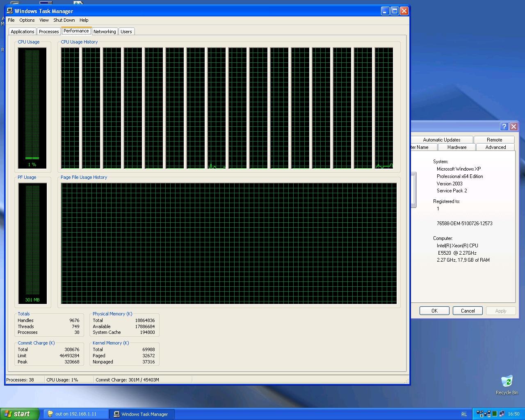
Task: Maximize the Task Manager window
Action: point(395,11)
